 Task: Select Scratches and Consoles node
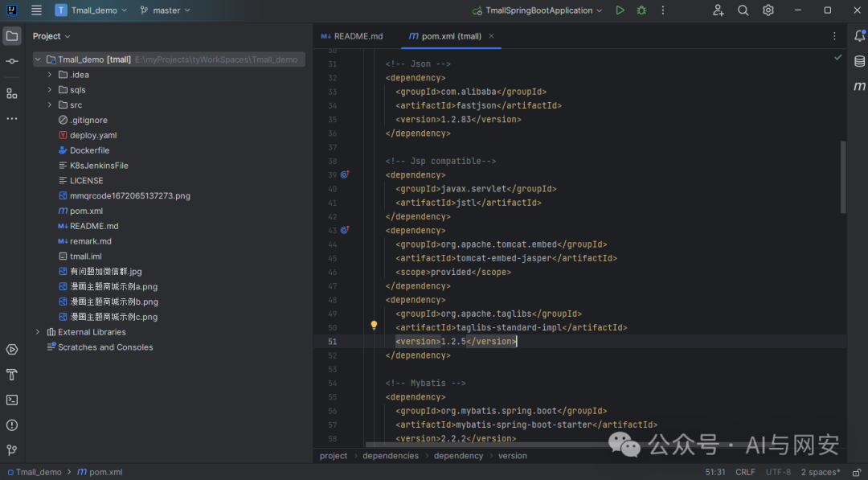pos(100,347)
